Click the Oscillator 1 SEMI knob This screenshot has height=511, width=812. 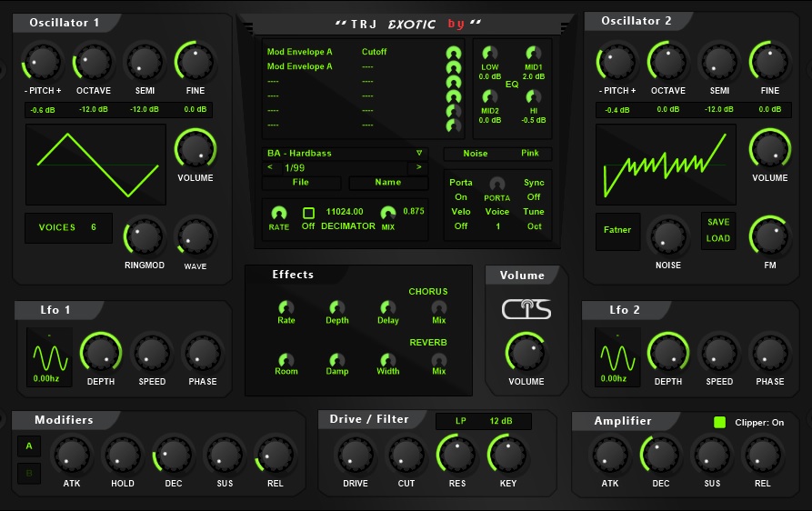click(145, 62)
